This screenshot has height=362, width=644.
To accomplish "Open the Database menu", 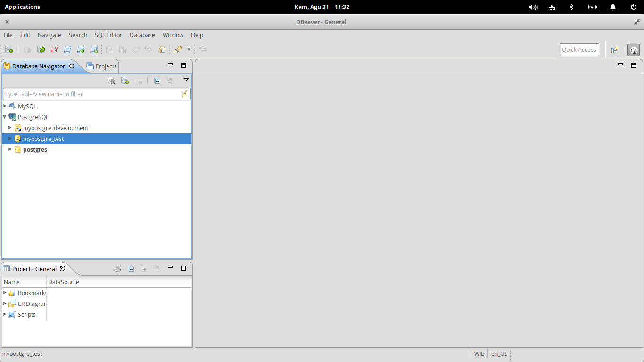I will 142,35.
